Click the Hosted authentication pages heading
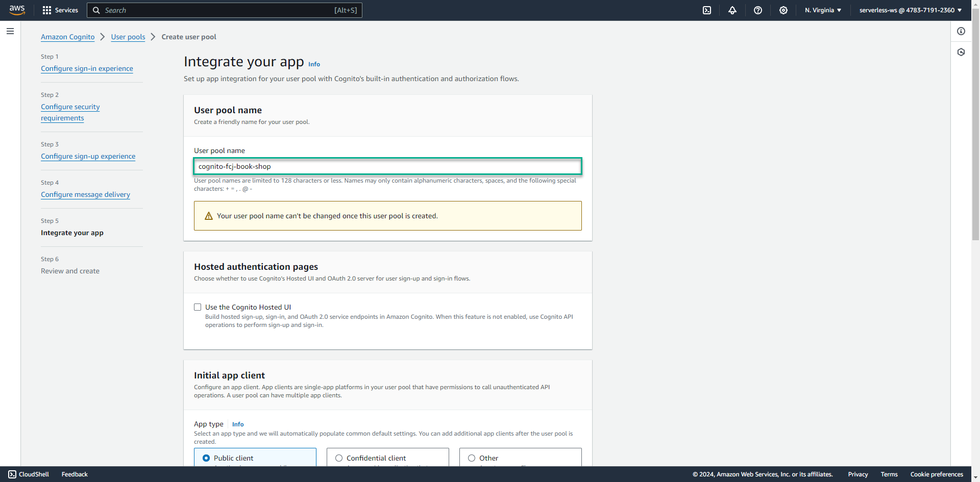This screenshot has width=980, height=482. pos(256,267)
